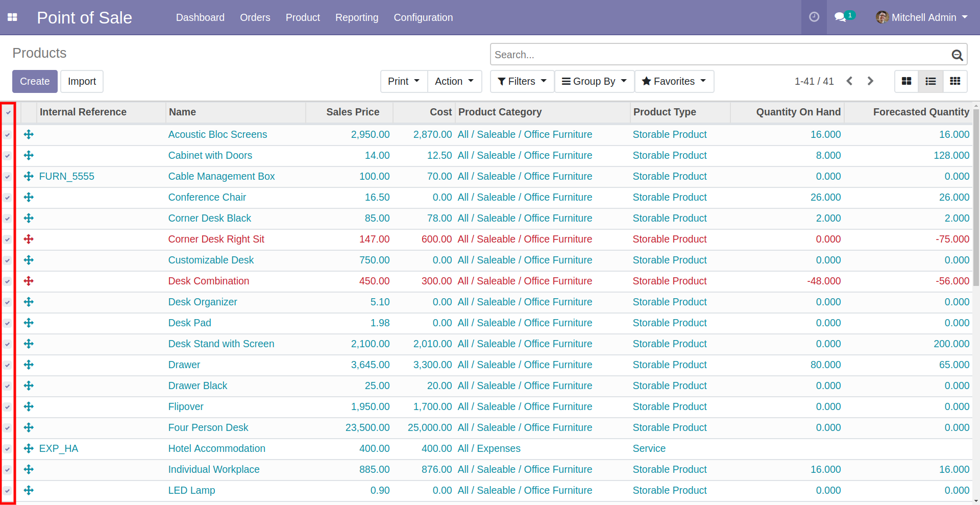The width and height of the screenshot is (980, 505).
Task: Go to next page of products
Action: tap(870, 81)
